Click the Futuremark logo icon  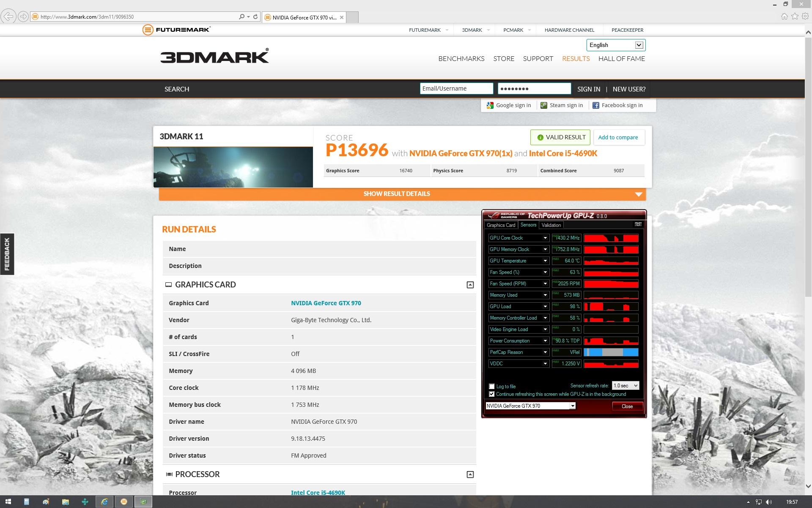coord(148,30)
